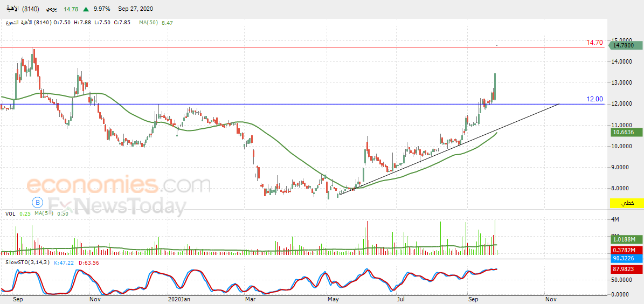Click the red 14.70 resistance level label

coord(594,43)
